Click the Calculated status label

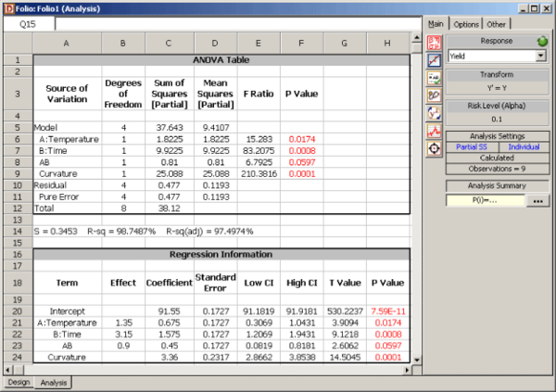pyautogui.click(x=497, y=158)
